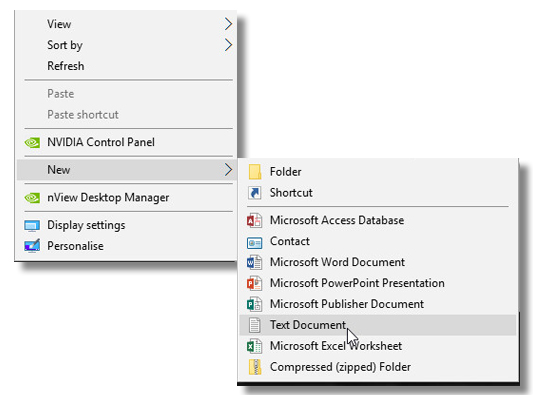Choose Refresh from the context menu
Screen dimensions: 533x395
(126, 66)
